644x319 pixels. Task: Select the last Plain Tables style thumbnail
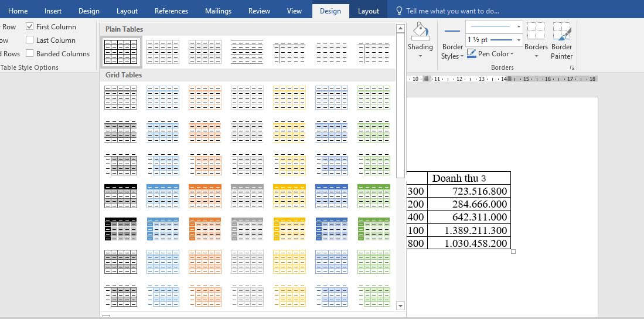(x=373, y=52)
